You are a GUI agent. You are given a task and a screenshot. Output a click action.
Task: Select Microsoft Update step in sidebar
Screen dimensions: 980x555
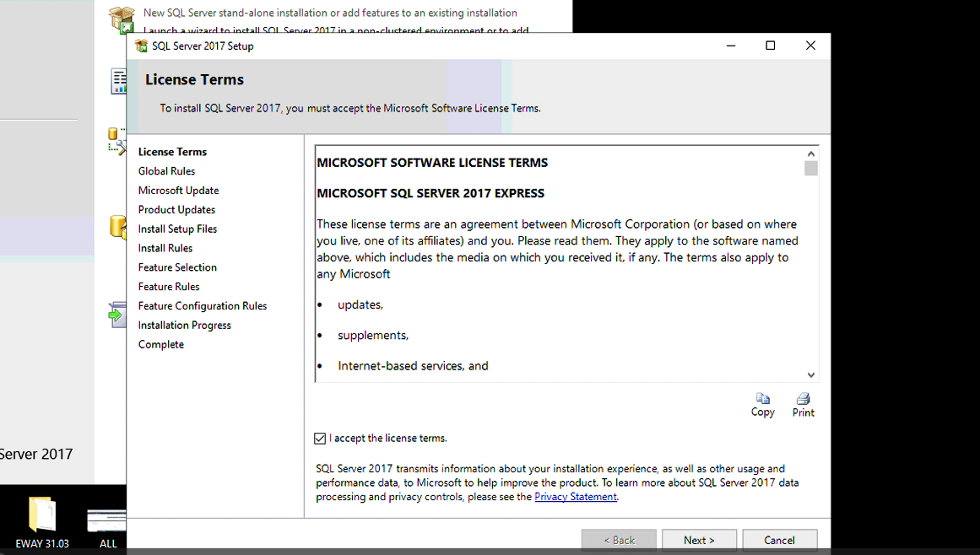pyautogui.click(x=179, y=191)
